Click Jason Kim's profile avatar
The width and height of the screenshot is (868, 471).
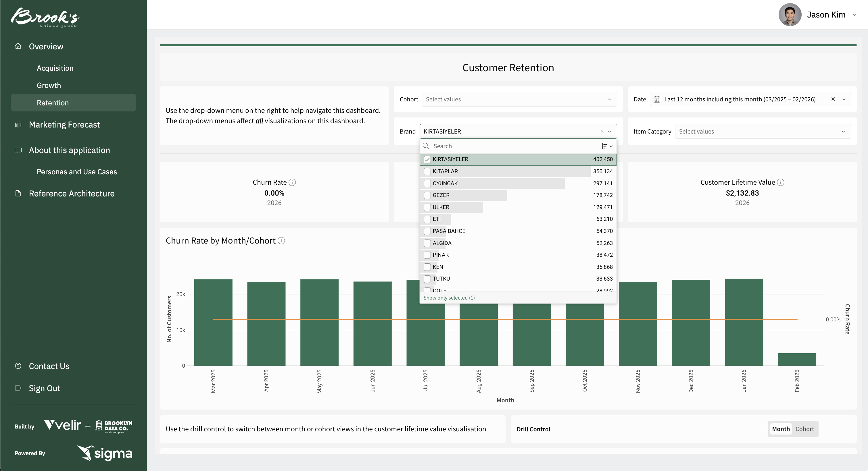tap(790, 15)
